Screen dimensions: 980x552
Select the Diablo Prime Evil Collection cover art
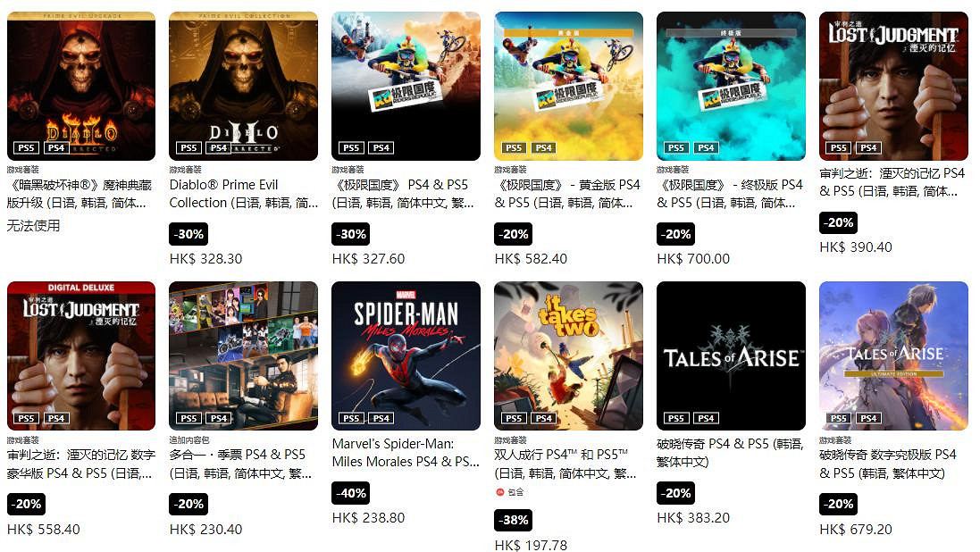point(243,87)
